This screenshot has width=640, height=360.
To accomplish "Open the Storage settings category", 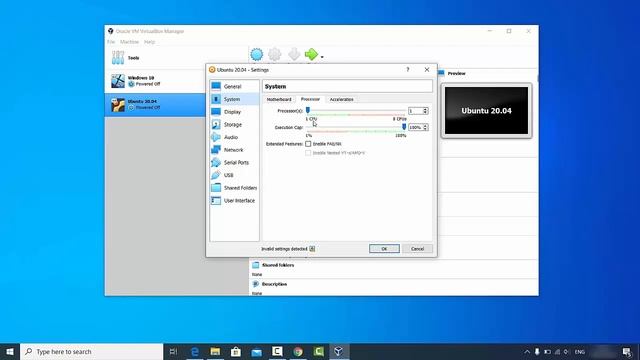I will point(234,124).
